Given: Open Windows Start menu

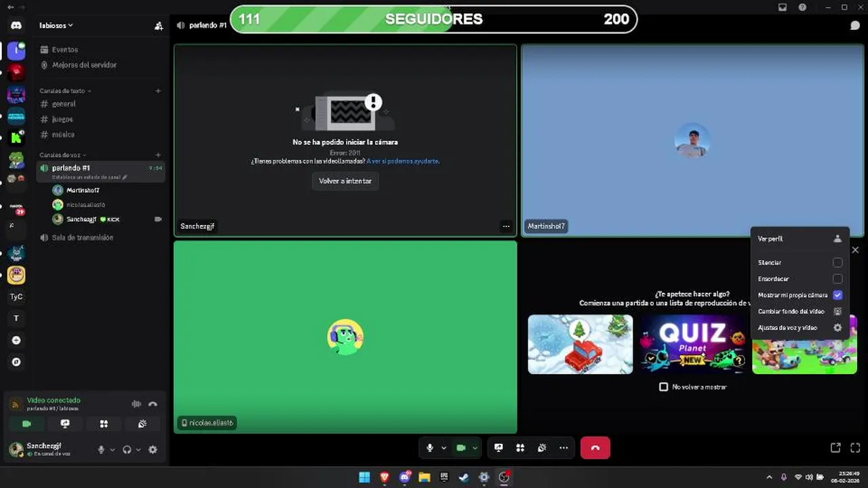Looking at the screenshot, I should pos(364,477).
